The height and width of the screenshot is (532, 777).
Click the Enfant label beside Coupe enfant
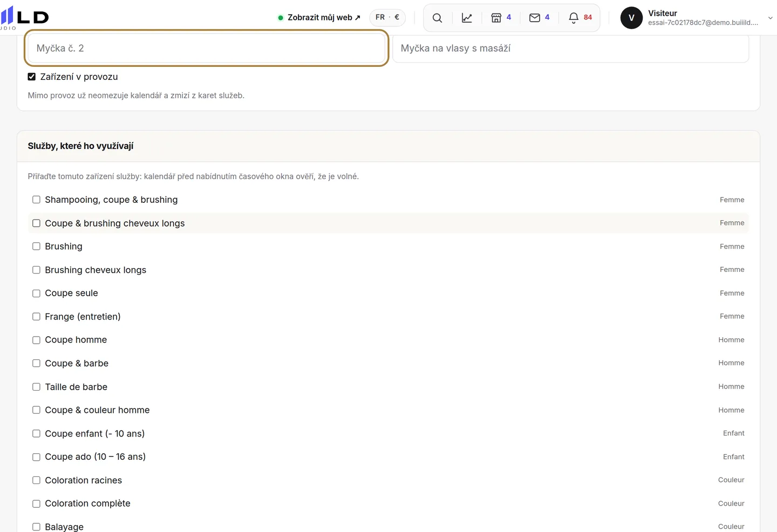tap(733, 433)
